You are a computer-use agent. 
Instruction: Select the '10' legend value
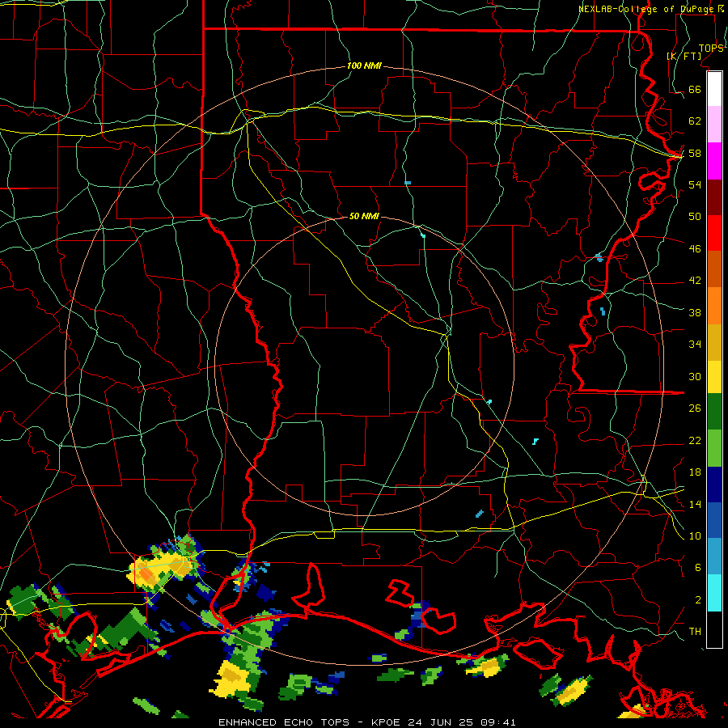(x=695, y=536)
